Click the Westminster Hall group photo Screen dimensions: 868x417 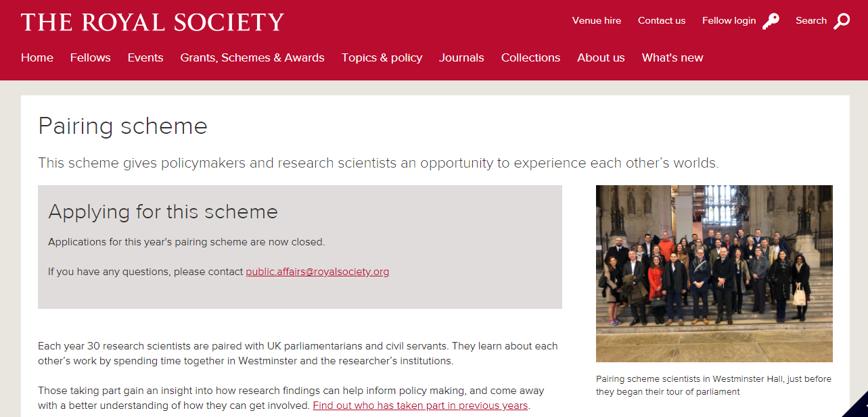point(714,274)
